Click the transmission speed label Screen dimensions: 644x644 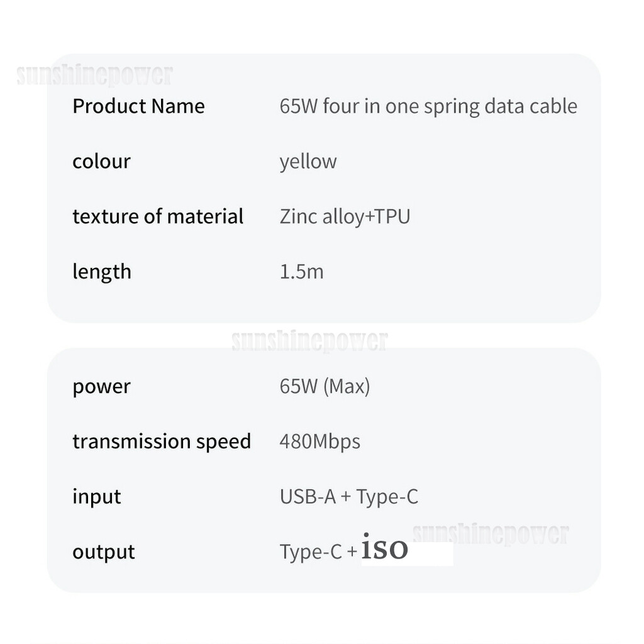point(162,441)
